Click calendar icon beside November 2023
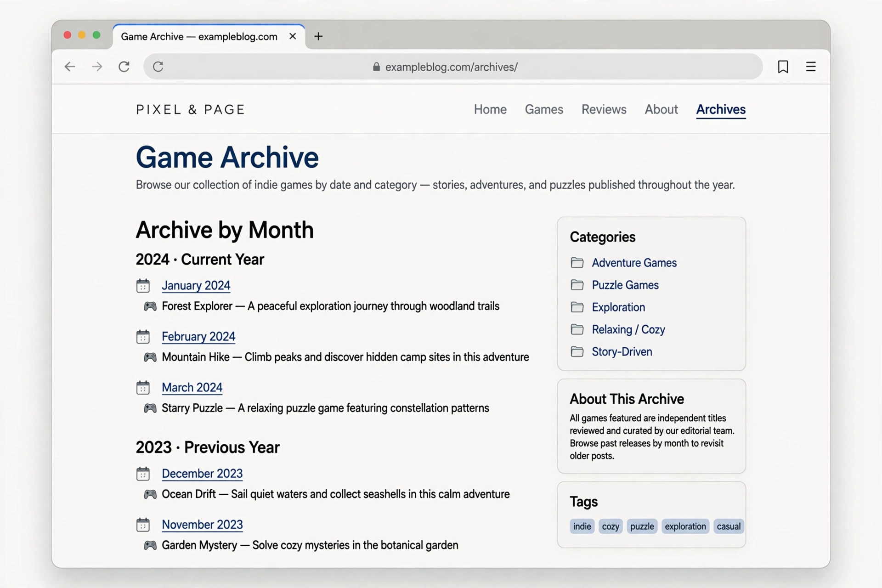This screenshot has height=588, width=882. pyautogui.click(x=143, y=525)
